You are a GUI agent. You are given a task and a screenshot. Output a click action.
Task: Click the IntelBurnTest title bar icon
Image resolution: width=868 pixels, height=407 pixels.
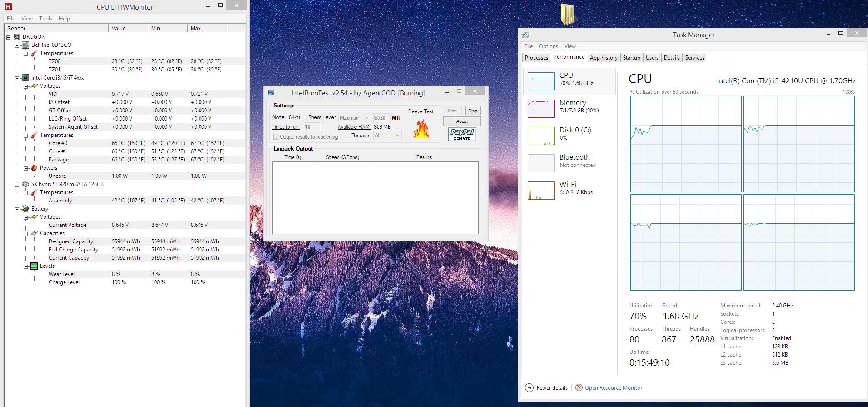(271, 93)
